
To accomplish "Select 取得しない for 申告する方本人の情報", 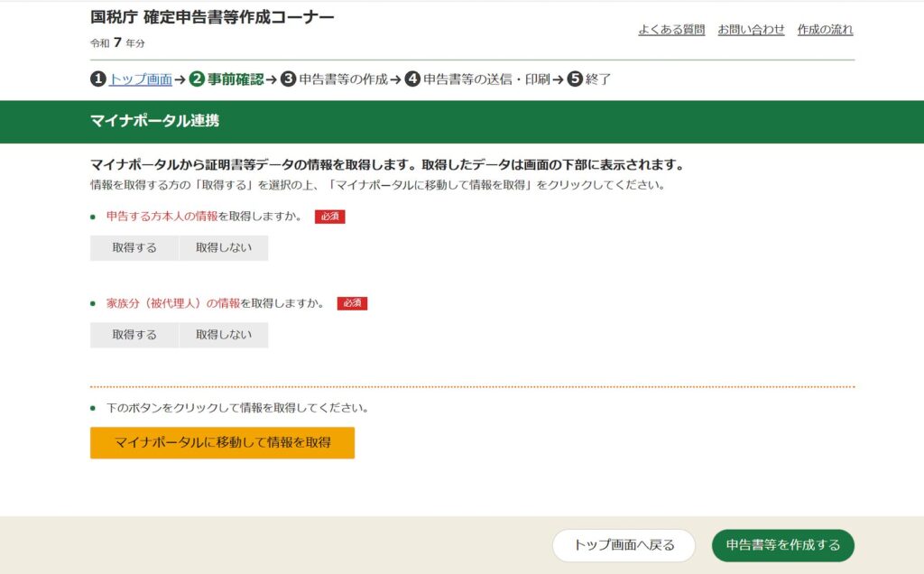I will tap(224, 248).
